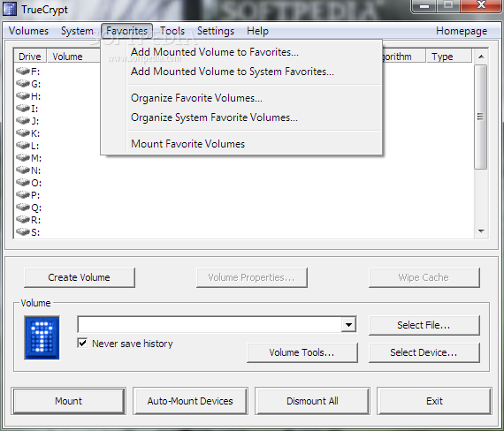Open Volume Tools
The image size is (504, 431).
(302, 352)
